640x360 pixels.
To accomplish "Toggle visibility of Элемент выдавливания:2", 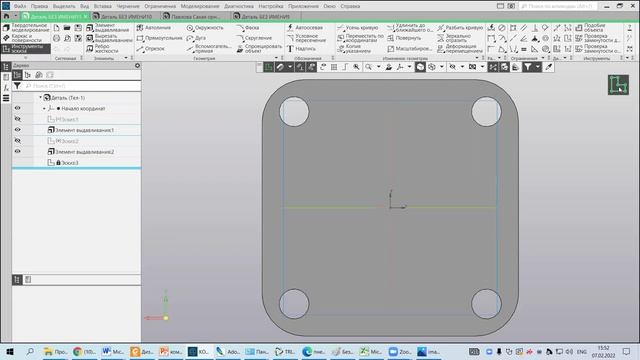I will pyautogui.click(x=18, y=151).
